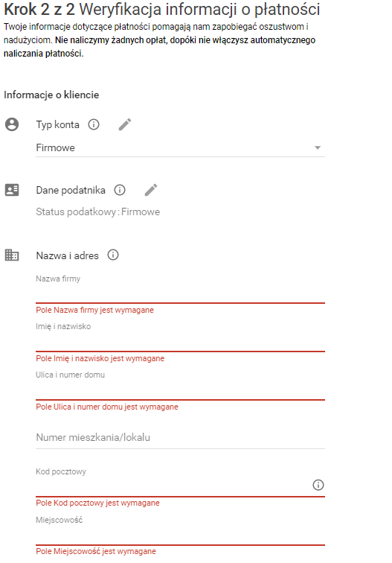
Task: Click the Informacje o kliencie section heading
Action: point(51,95)
